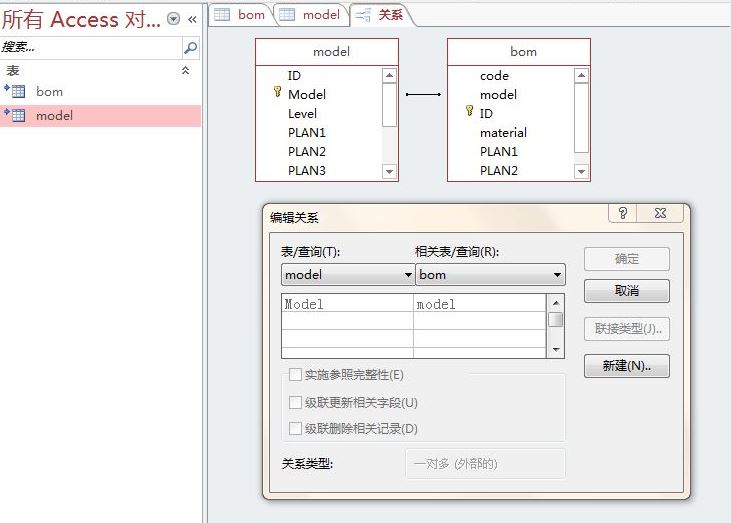Open 联接类型 join type button

pos(627,329)
